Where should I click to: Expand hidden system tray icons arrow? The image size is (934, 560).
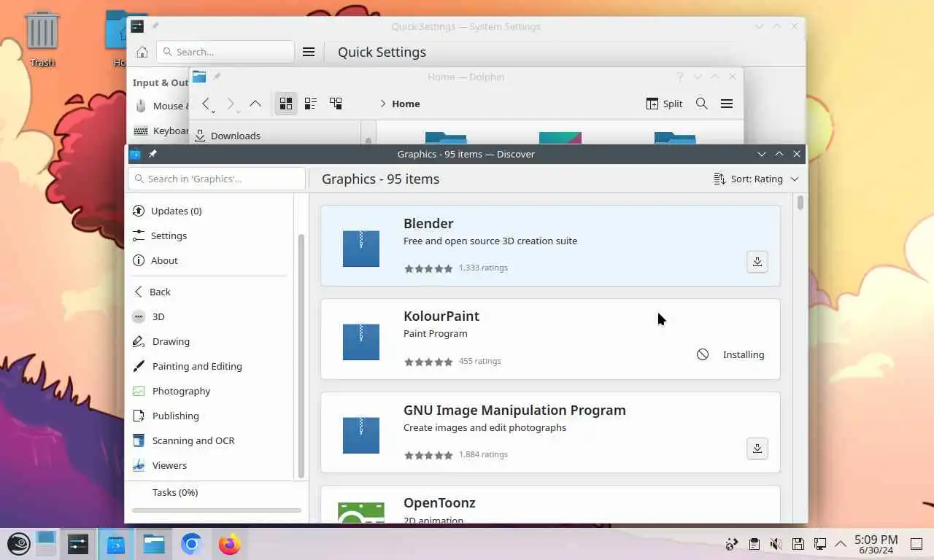click(841, 544)
